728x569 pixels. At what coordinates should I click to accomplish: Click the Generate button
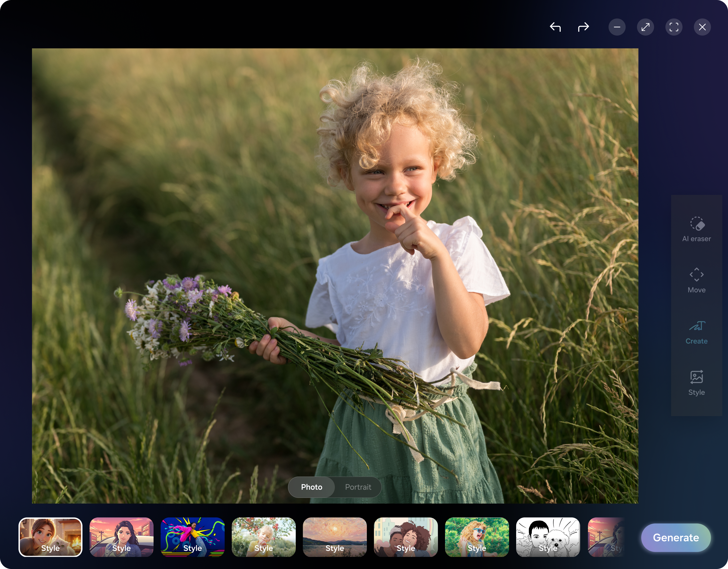[x=676, y=537]
